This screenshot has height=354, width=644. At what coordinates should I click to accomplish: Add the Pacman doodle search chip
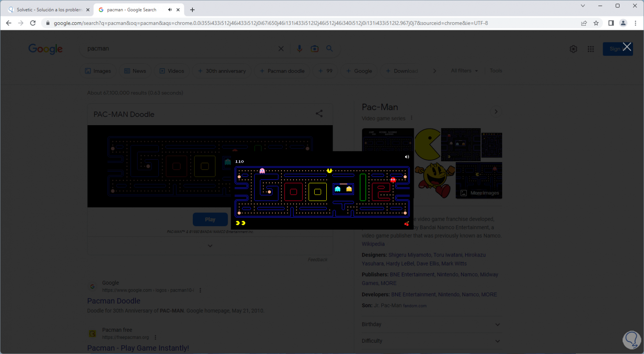click(x=282, y=71)
